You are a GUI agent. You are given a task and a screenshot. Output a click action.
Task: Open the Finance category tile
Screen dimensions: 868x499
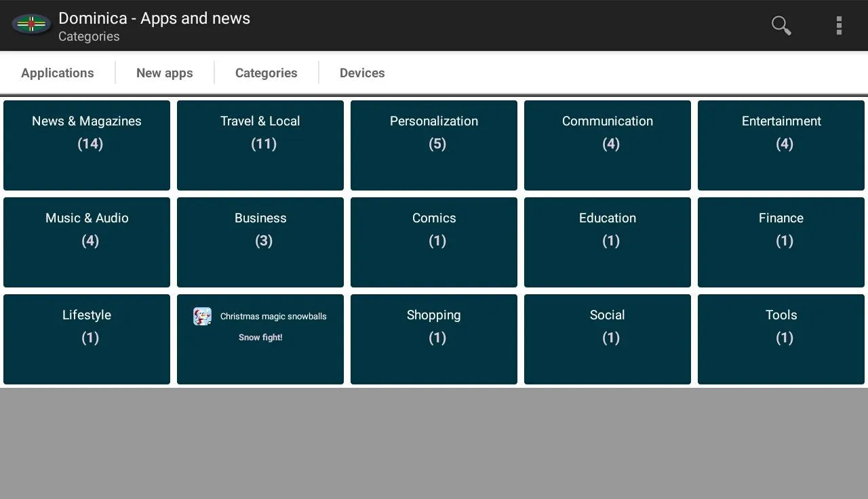(x=781, y=242)
